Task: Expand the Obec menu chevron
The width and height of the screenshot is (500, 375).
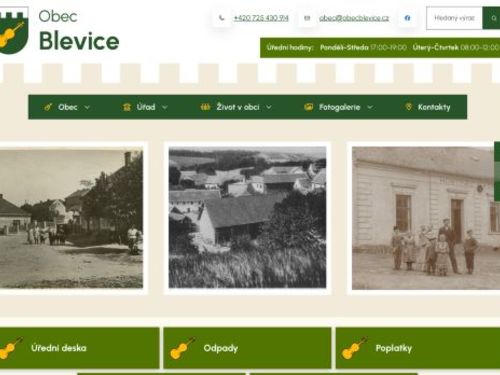Action: coord(87,107)
